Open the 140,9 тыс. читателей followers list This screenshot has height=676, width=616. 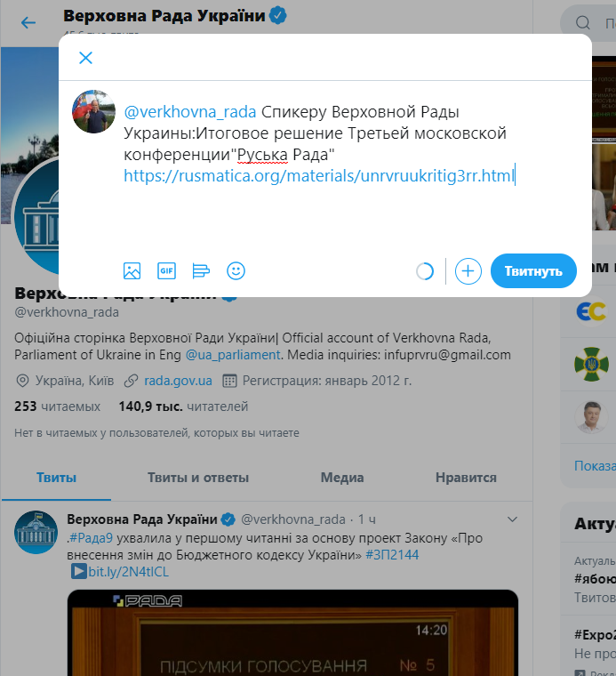pos(183,406)
